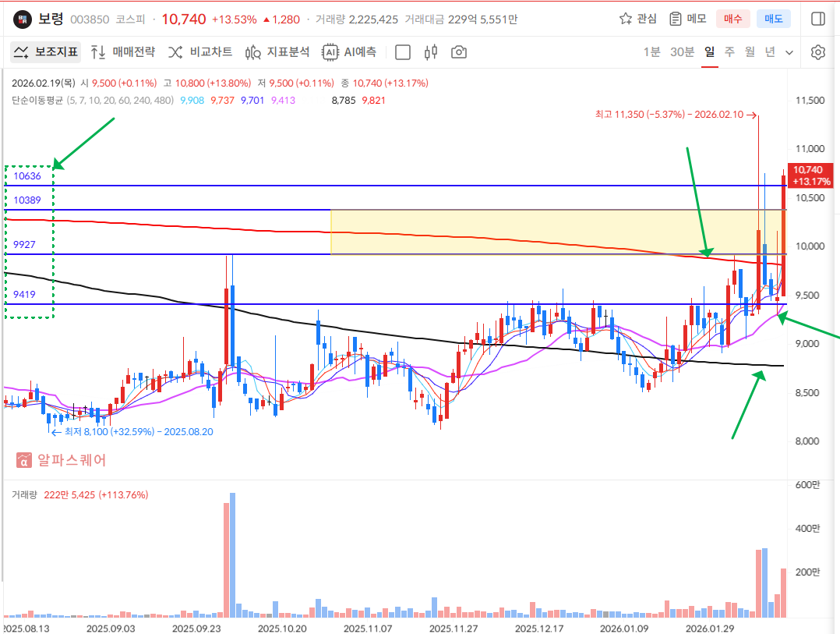This screenshot has height=634, width=840.
Task: Open chart settings gear icon
Action: 817,52
